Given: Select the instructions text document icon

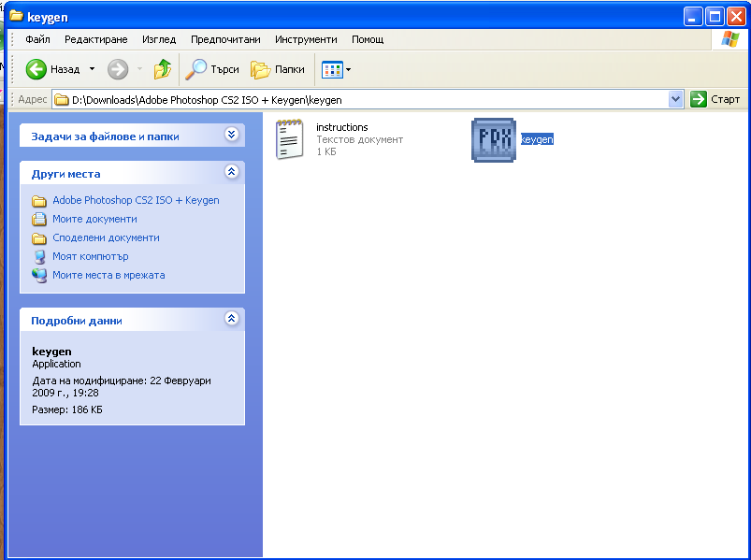Looking at the screenshot, I should [290, 139].
